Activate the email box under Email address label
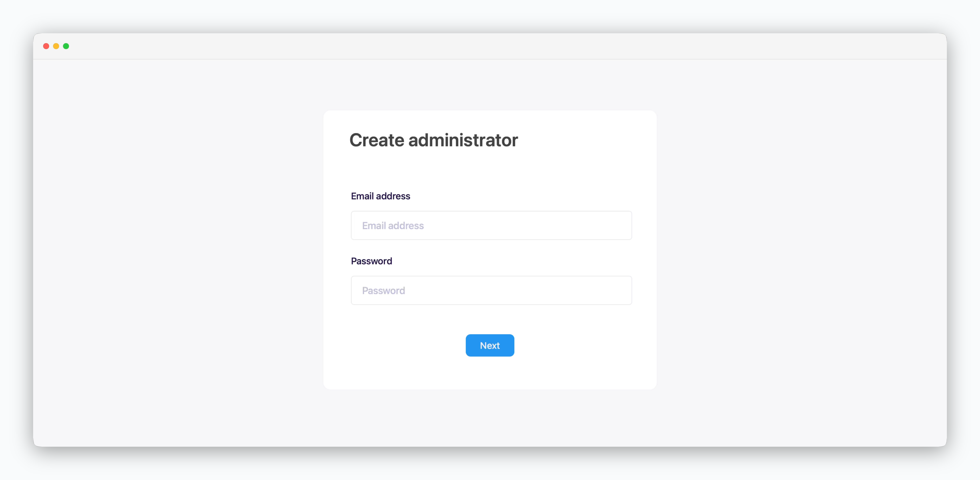 click(491, 226)
